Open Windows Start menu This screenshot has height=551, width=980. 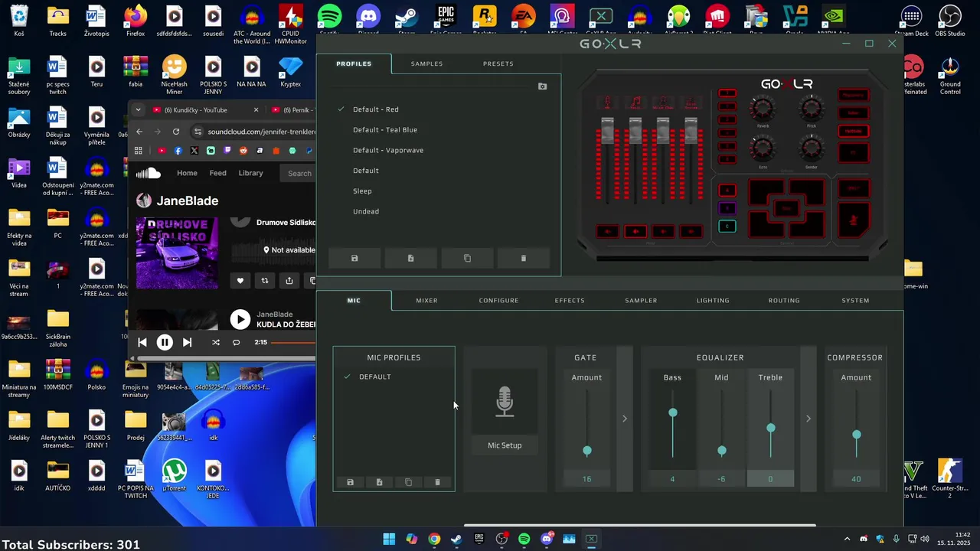pos(389,539)
